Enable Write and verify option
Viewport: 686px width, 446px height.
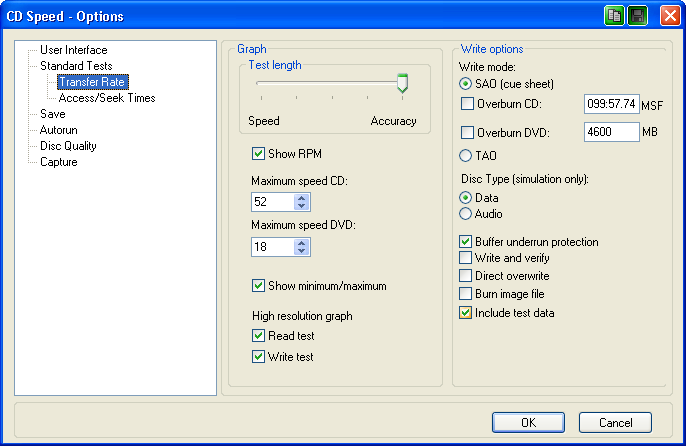point(466,259)
